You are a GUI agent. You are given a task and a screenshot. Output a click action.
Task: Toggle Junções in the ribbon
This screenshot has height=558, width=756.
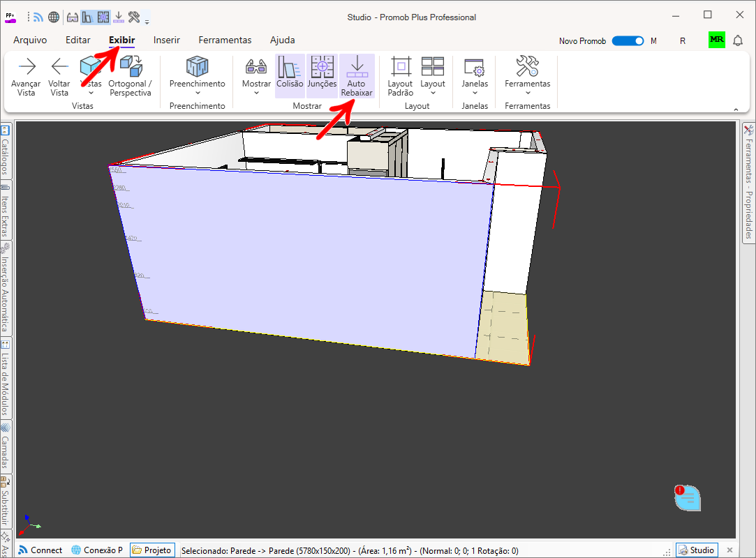click(x=322, y=76)
